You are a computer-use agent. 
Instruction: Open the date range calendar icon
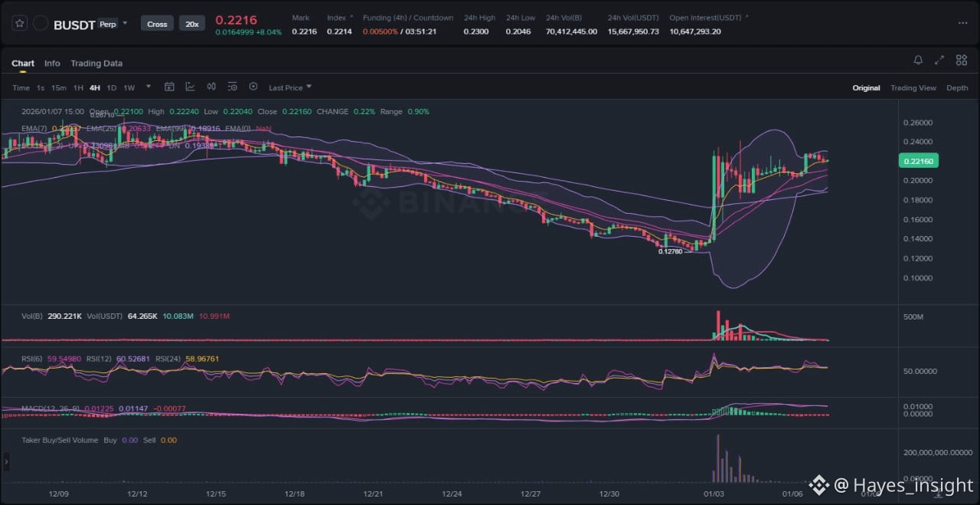169,87
